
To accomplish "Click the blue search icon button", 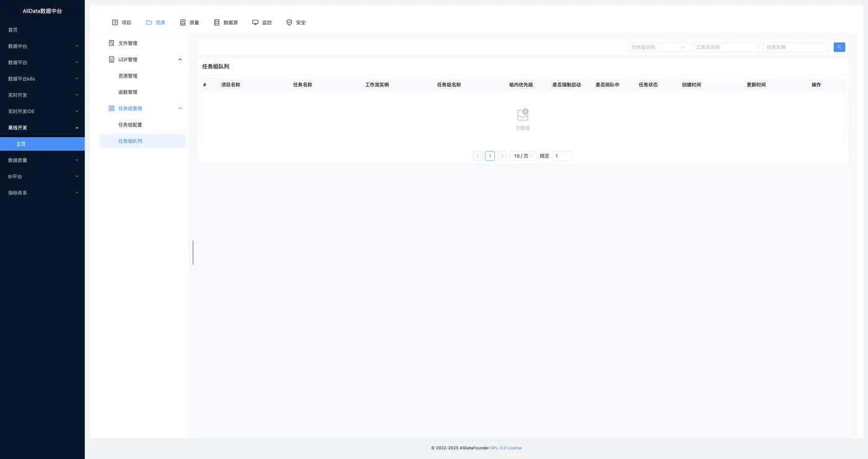I will [x=839, y=47].
